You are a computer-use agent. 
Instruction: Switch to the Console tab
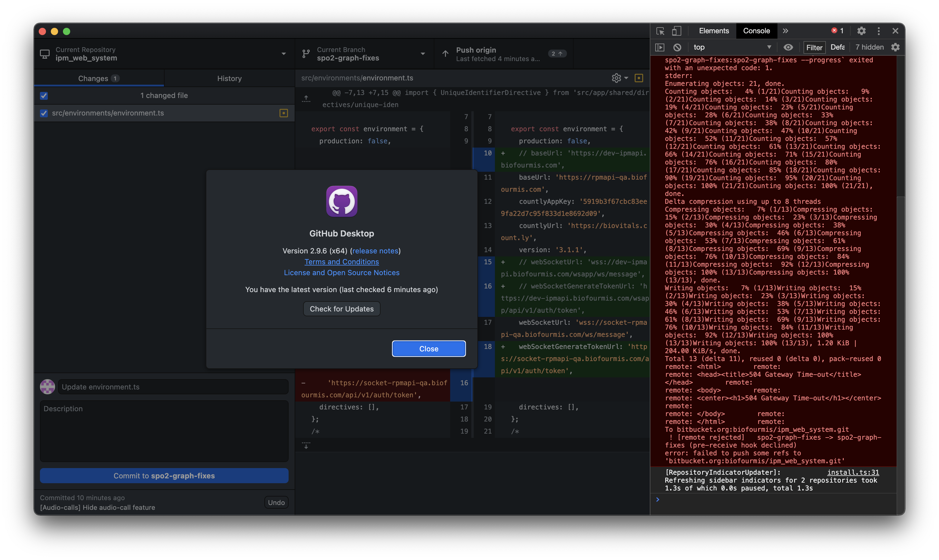click(x=756, y=31)
